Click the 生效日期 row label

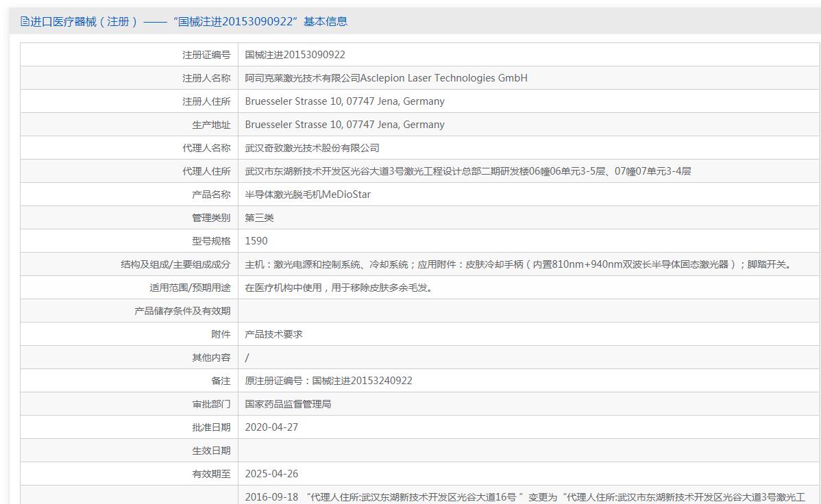211,451
